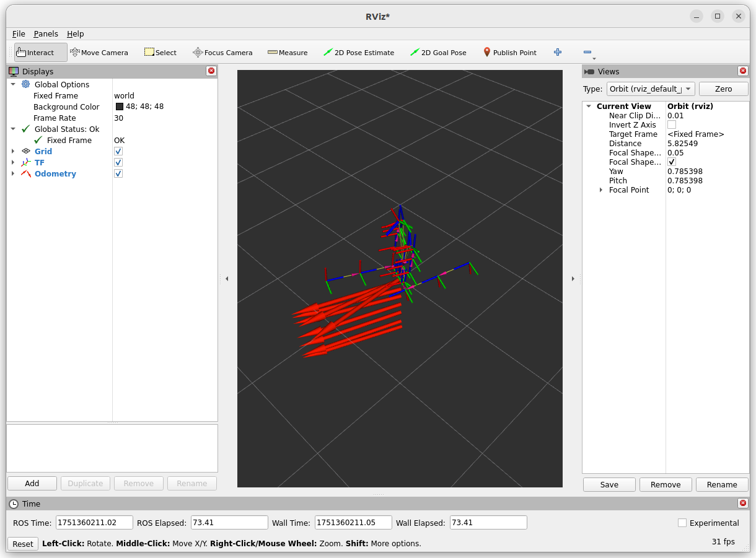Click the Rename view button
The image size is (756, 558).
(x=722, y=484)
